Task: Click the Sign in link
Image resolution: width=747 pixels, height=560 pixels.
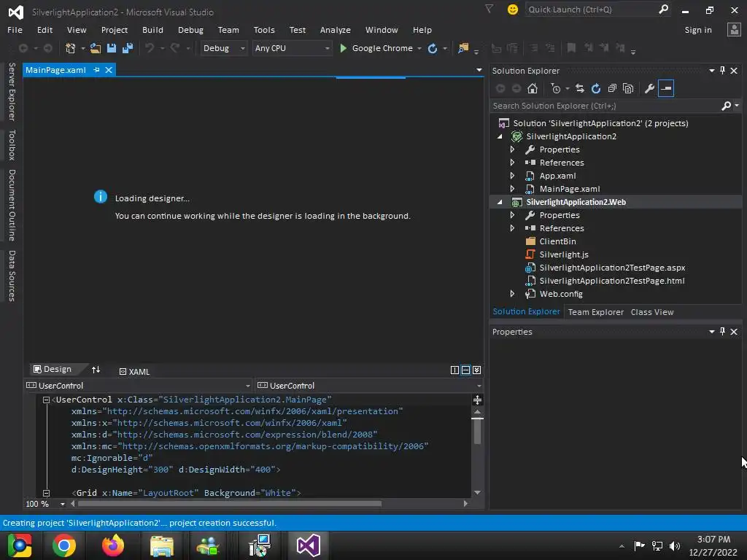Action: pos(698,29)
